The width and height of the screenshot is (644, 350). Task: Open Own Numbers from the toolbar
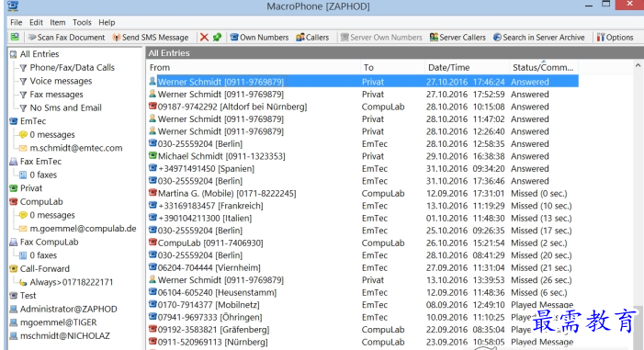(259, 38)
